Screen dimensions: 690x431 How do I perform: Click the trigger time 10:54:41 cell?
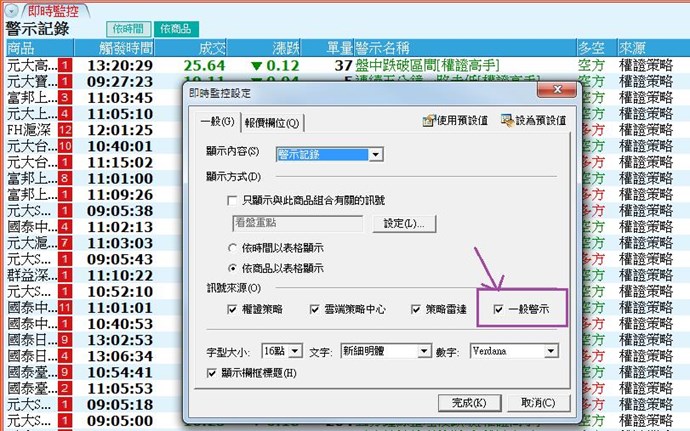pyautogui.click(x=120, y=372)
